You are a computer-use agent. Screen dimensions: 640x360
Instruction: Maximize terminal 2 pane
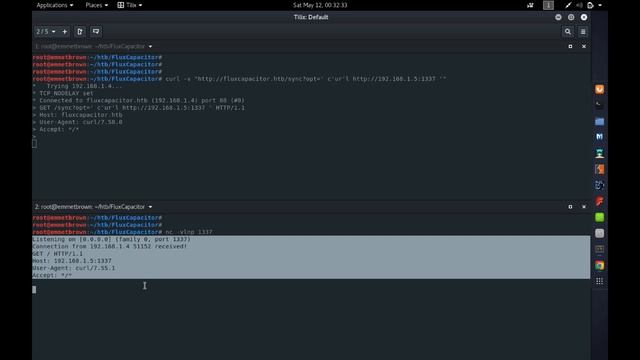pyautogui.click(x=570, y=207)
